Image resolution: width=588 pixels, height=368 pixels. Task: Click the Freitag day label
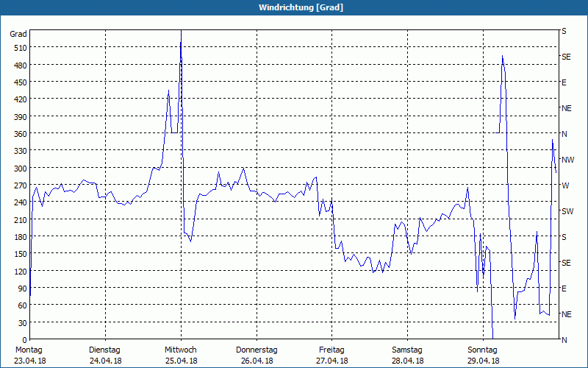[x=332, y=350]
